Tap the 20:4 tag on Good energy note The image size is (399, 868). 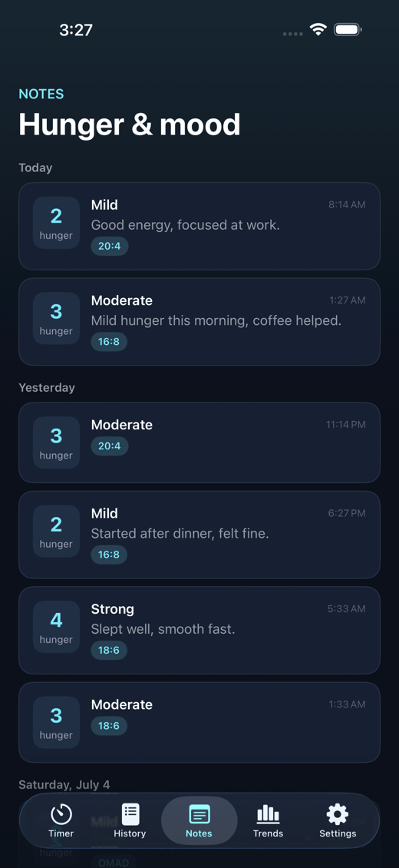click(x=110, y=247)
